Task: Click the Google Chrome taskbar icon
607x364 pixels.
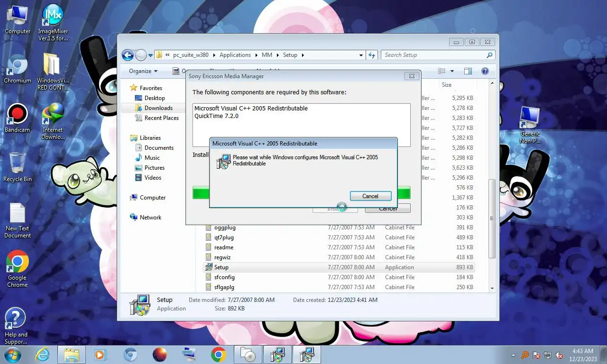Action: 218,355
